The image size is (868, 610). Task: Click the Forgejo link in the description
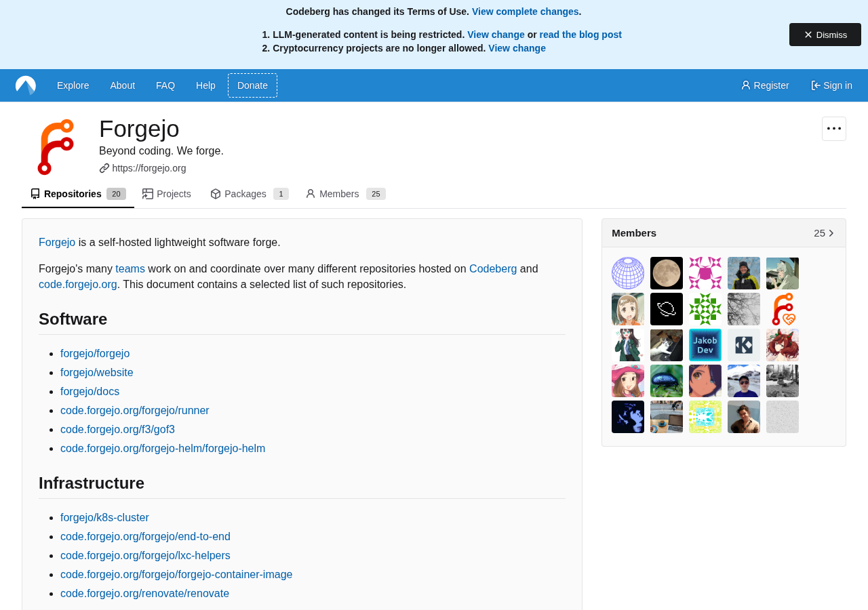[57, 242]
